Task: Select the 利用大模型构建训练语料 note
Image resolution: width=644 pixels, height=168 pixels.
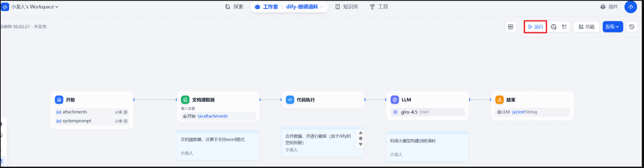Action: 427,147
